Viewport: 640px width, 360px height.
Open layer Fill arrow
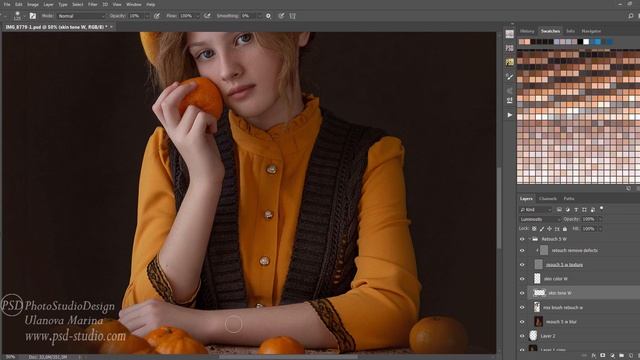600,229
